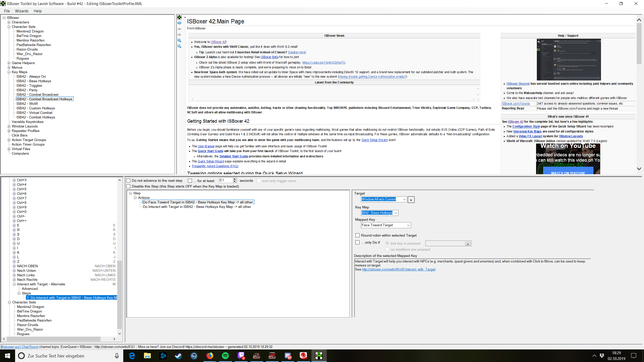
Task: Expand the Ctrl+3 mapped key node
Action: [14, 180]
